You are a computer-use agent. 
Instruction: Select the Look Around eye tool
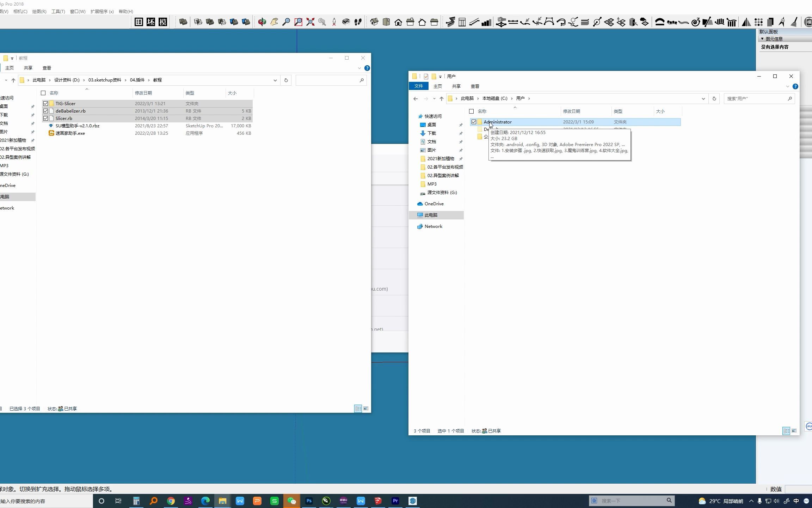tap(346, 22)
